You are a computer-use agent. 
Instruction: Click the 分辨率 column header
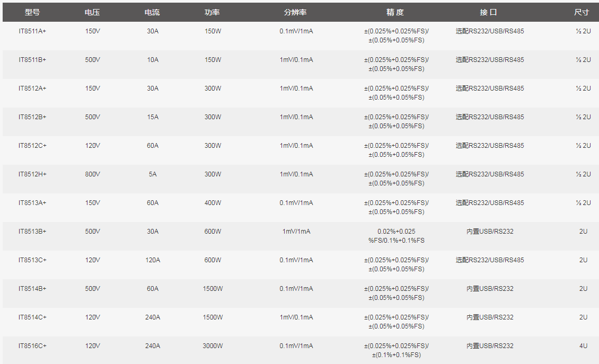(x=296, y=13)
